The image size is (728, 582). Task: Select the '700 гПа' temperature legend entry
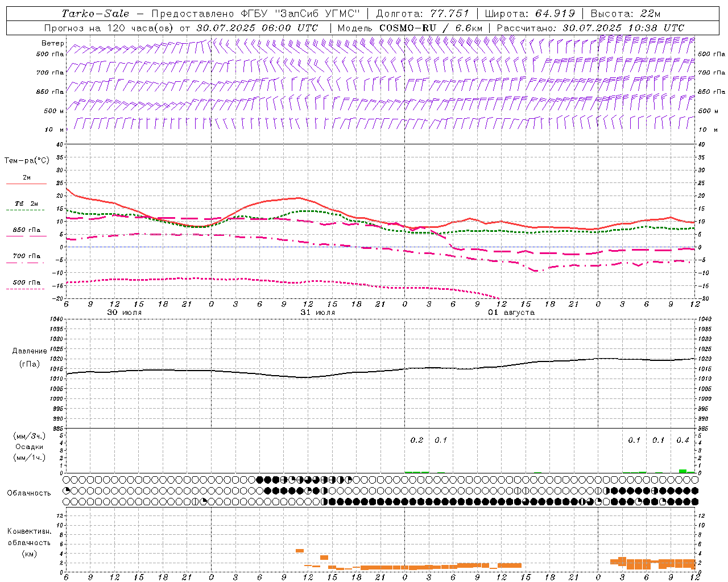[x=27, y=256]
